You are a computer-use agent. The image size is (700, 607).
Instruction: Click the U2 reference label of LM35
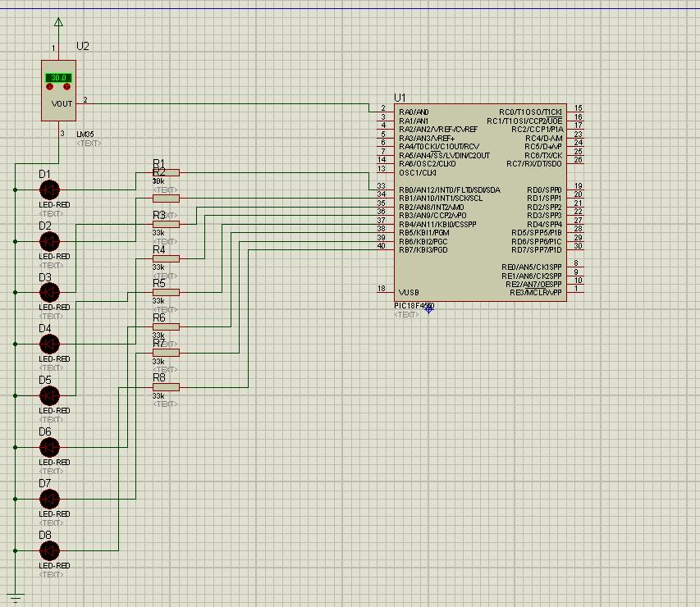coord(82,46)
